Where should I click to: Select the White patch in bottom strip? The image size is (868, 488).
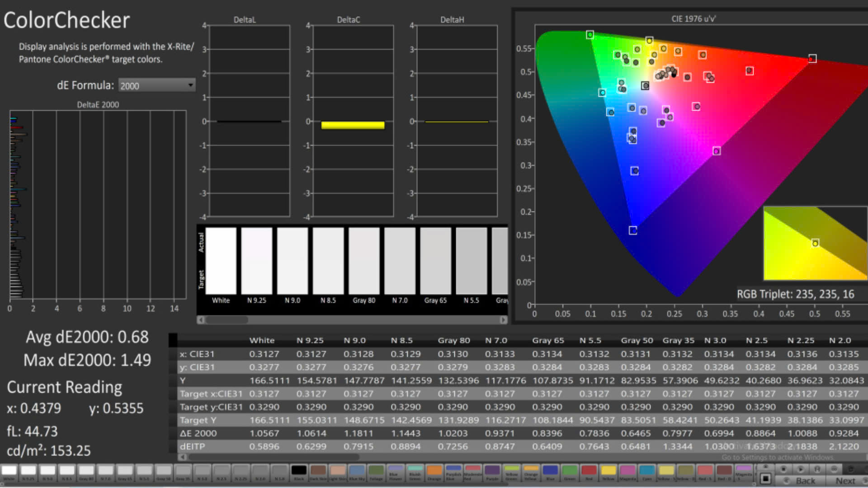point(9,471)
